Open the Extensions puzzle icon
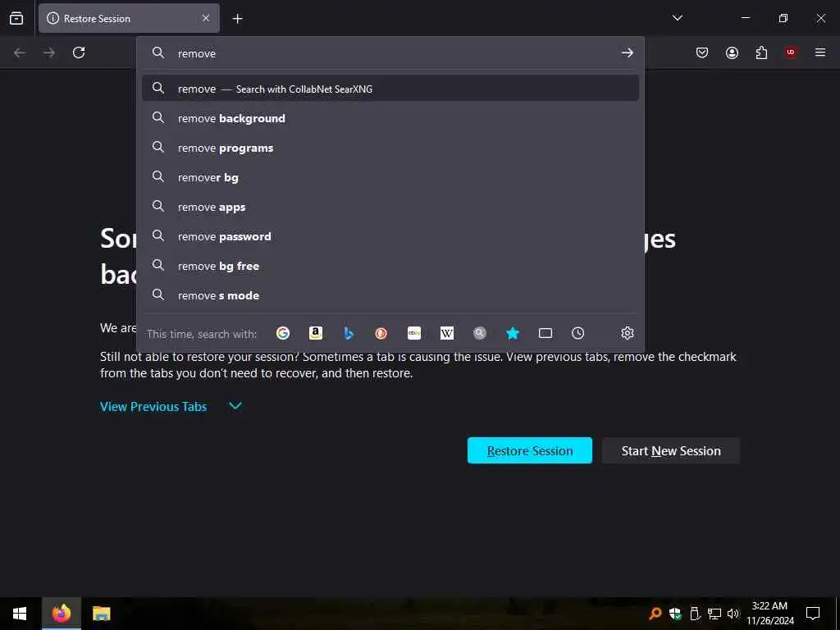 761,52
